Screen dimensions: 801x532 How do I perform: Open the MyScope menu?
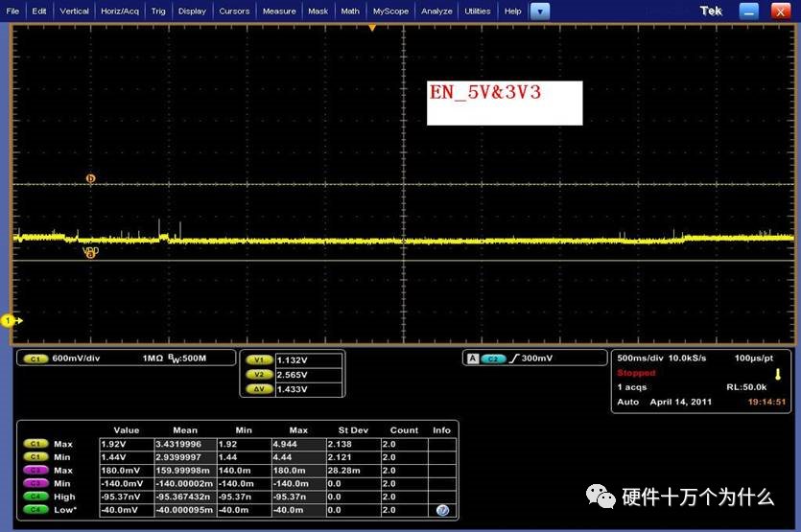click(x=390, y=12)
